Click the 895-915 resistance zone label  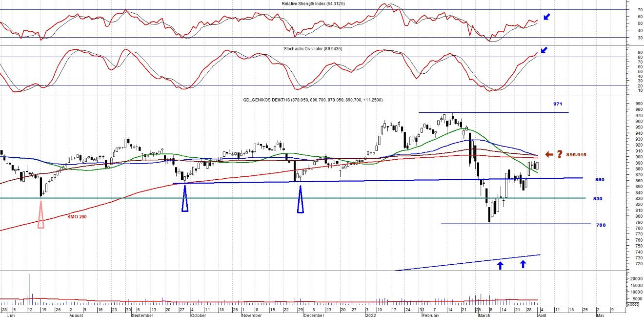[576, 155]
